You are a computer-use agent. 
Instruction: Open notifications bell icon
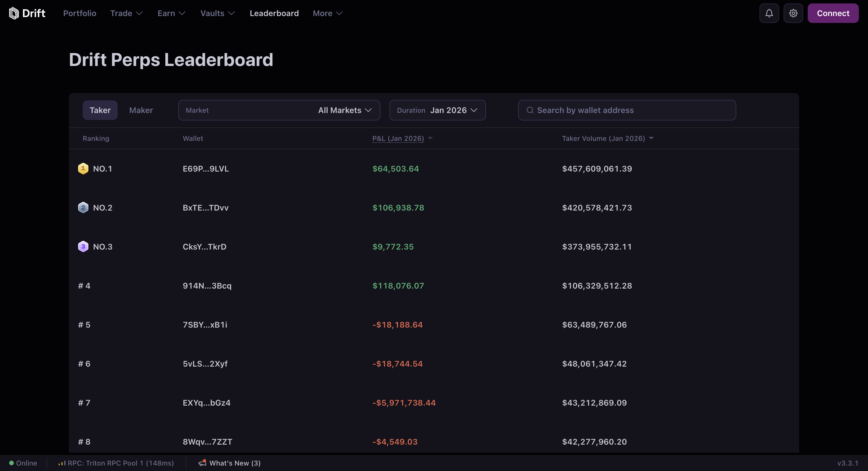(x=769, y=13)
